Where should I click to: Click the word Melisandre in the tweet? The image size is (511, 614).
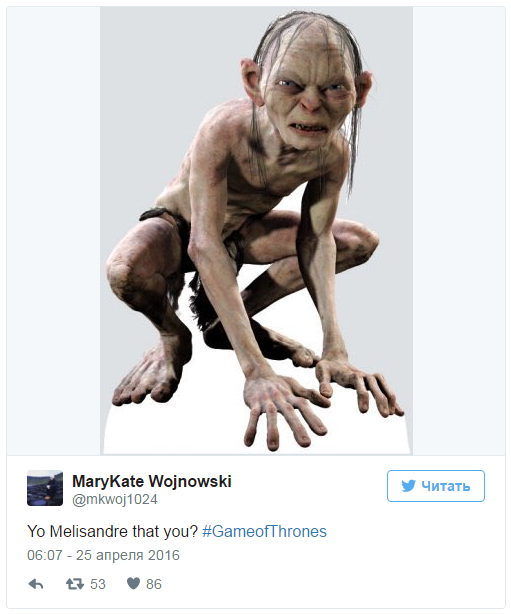point(89,531)
